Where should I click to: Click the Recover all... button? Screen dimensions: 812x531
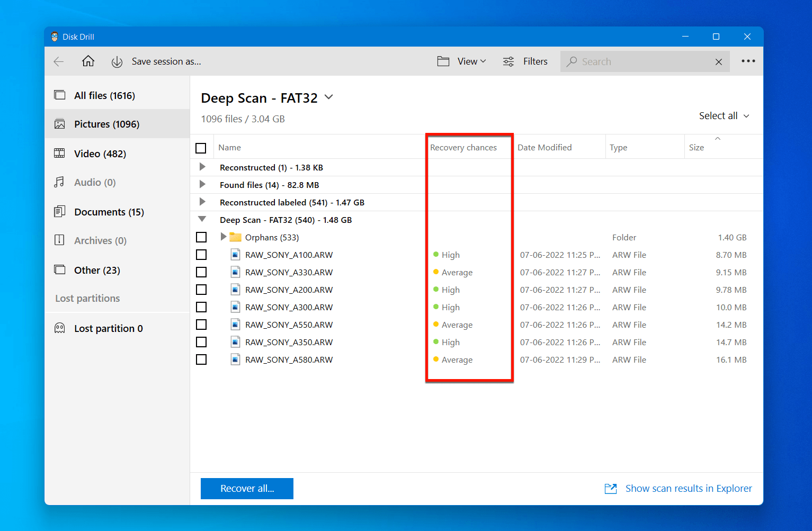(x=247, y=489)
